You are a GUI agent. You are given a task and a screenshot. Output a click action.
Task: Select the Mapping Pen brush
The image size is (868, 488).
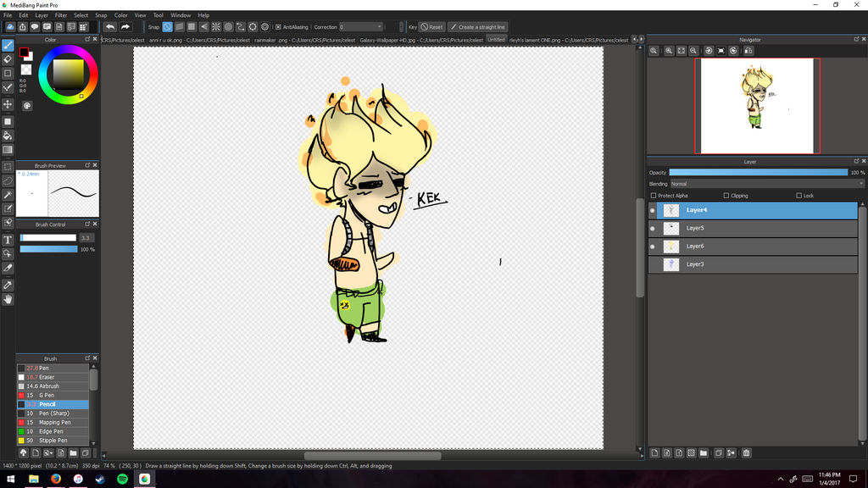coord(53,423)
